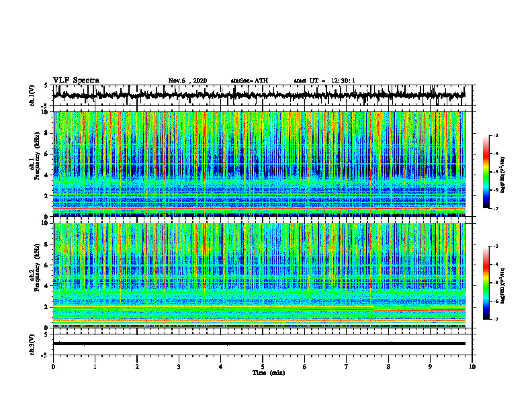Click time axis tick label "4"
The width and height of the screenshot is (532, 411).
click(221, 367)
